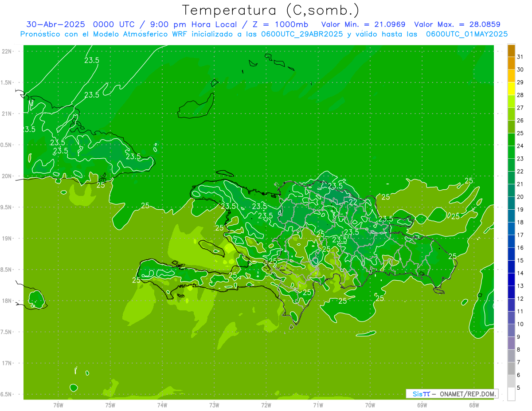Click legend value "26" on the color scale

[x=520, y=120]
